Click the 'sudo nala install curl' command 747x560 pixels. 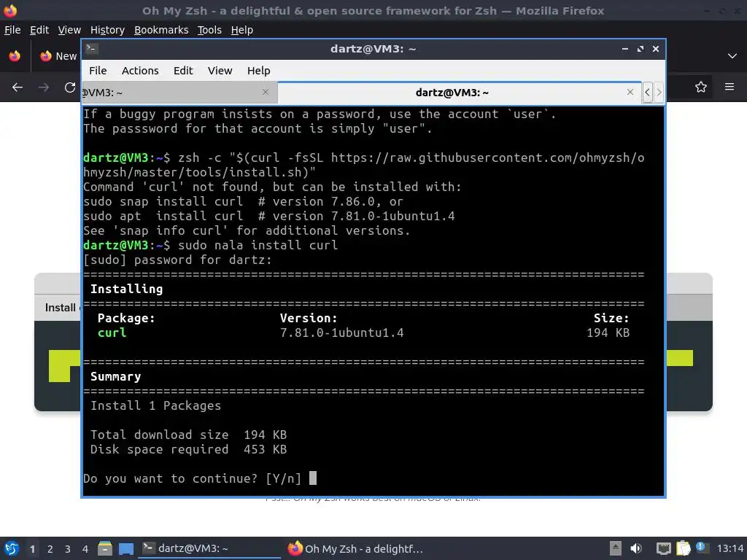[x=258, y=245]
